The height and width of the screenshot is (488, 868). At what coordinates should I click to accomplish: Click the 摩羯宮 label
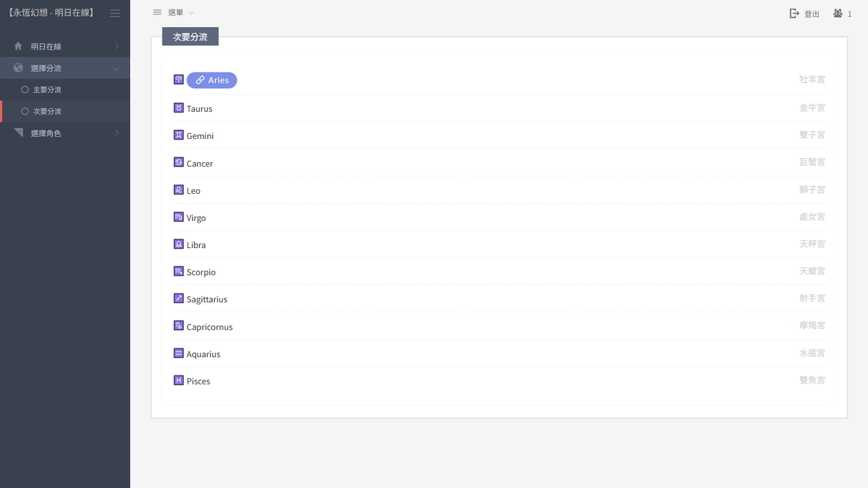pyautogui.click(x=812, y=325)
